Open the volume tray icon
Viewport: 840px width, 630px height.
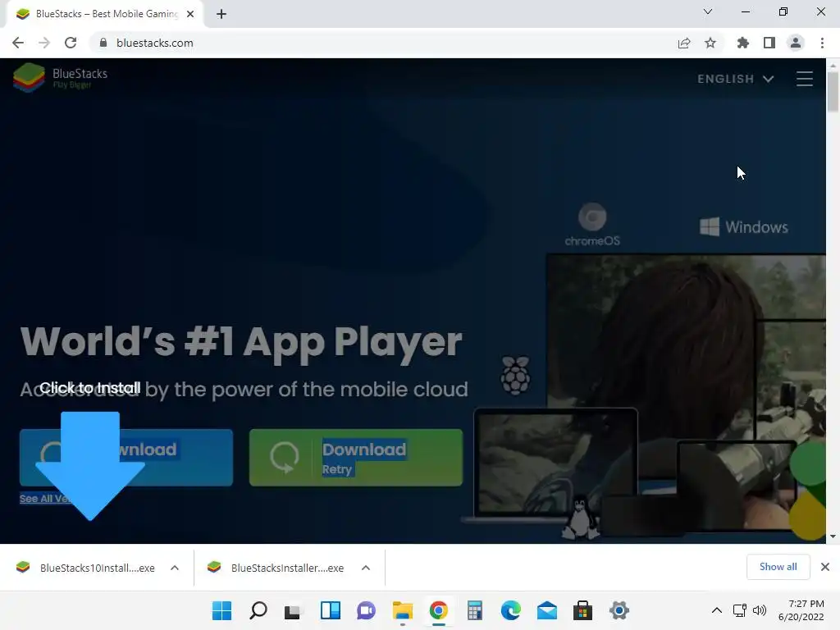tap(759, 610)
